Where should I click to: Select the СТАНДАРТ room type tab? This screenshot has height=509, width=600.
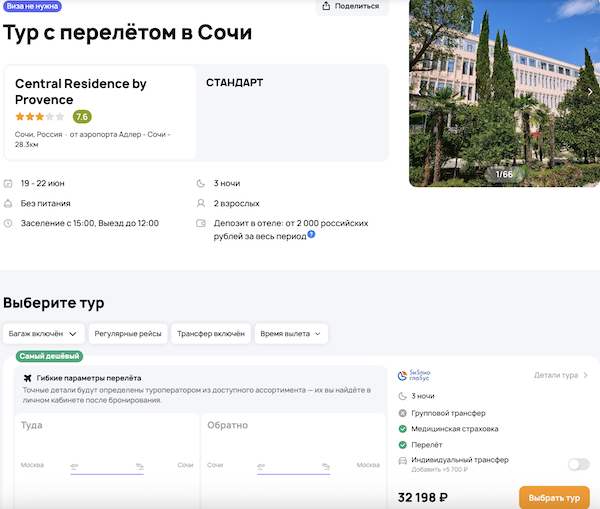click(235, 82)
